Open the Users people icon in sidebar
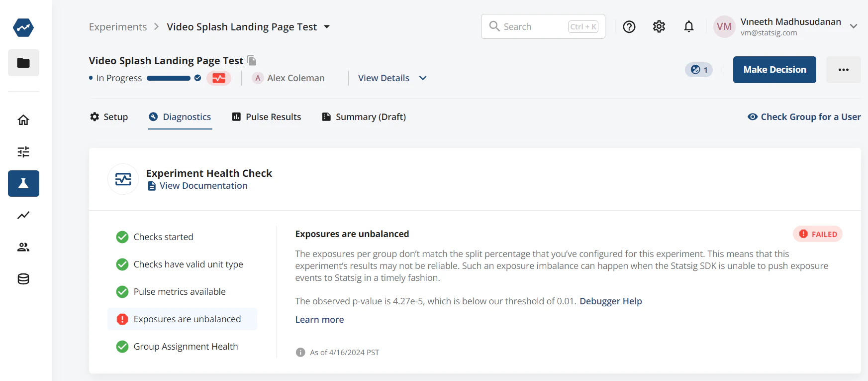This screenshot has width=868, height=381. coord(23,247)
